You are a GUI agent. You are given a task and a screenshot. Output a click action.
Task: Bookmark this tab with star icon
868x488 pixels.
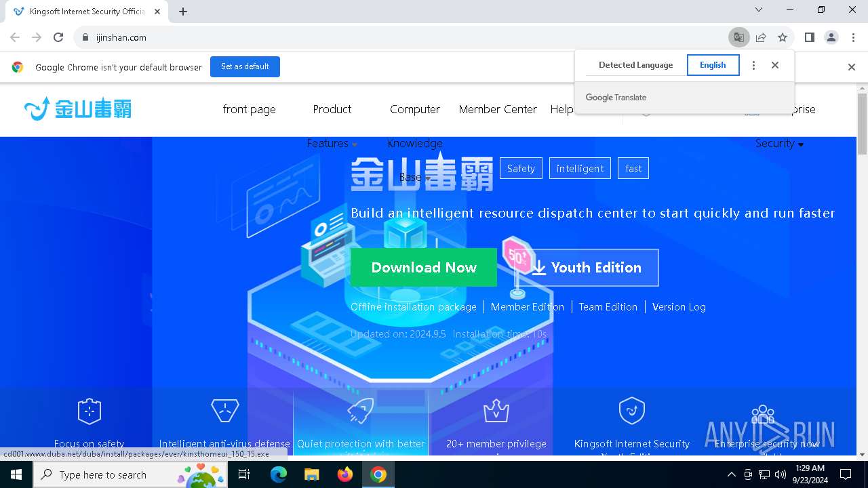tap(783, 37)
